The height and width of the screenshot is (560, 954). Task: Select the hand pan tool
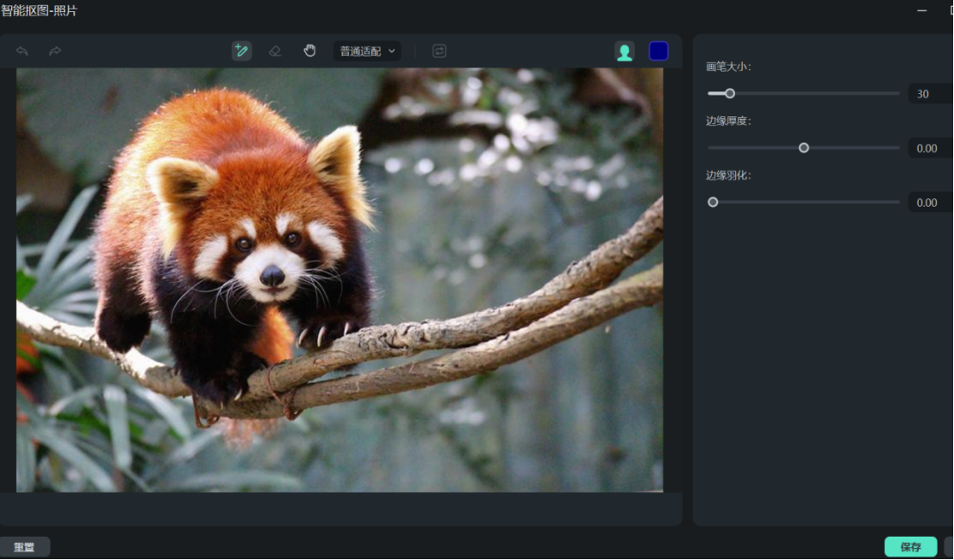click(309, 51)
